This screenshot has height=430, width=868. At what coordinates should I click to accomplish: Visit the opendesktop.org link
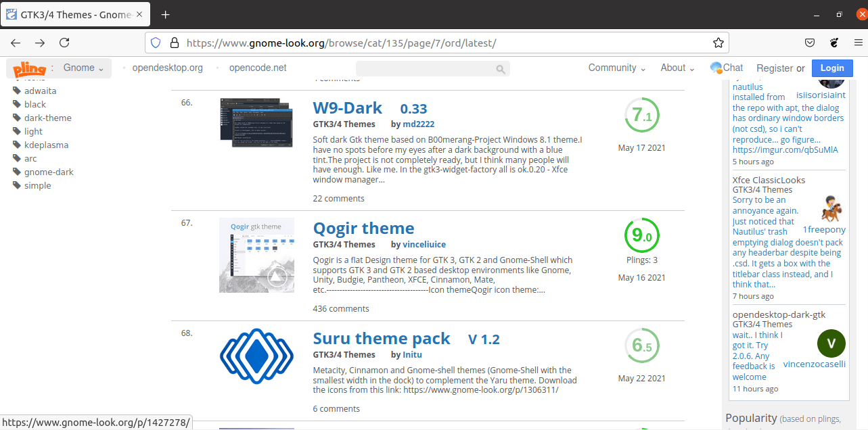(x=167, y=68)
